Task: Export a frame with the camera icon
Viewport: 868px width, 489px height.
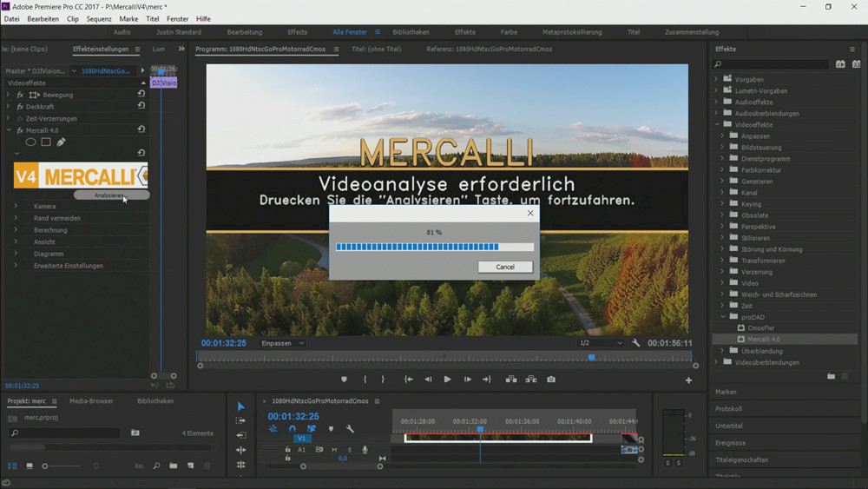Action: click(551, 380)
